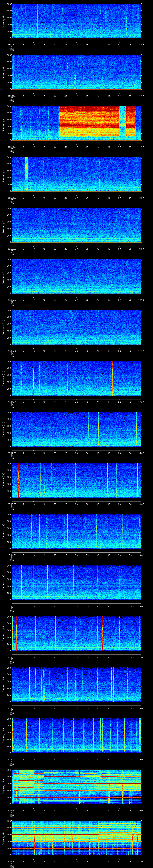
Task: Click the red spike near 6 seconds at 23:12
Action: point(26,429)
